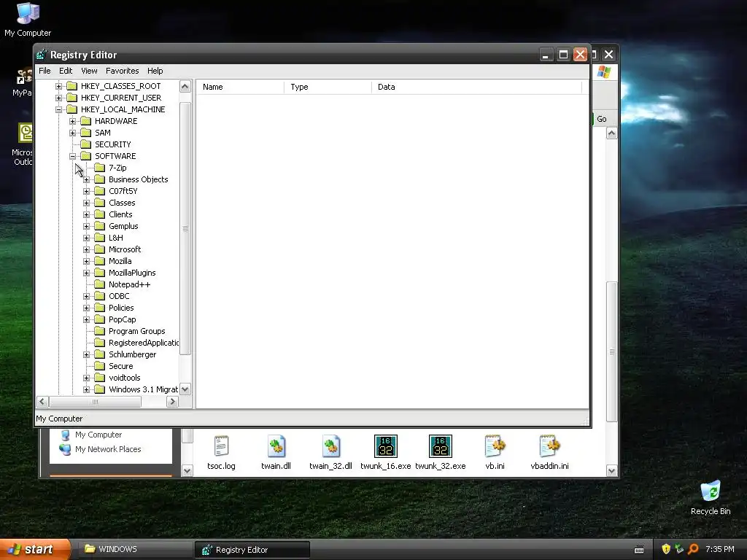Click the tree pane horizontal scrollbar thumb

click(96, 402)
